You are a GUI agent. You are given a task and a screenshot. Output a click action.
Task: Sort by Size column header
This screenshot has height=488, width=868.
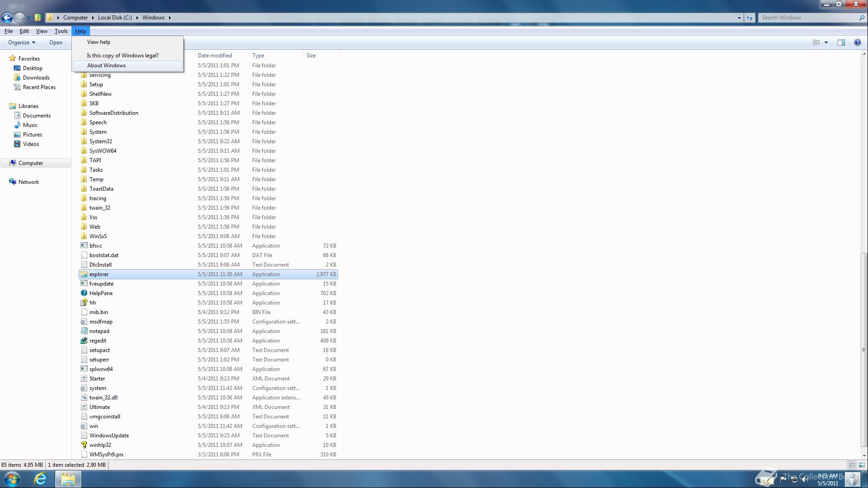click(x=321, y=56)
